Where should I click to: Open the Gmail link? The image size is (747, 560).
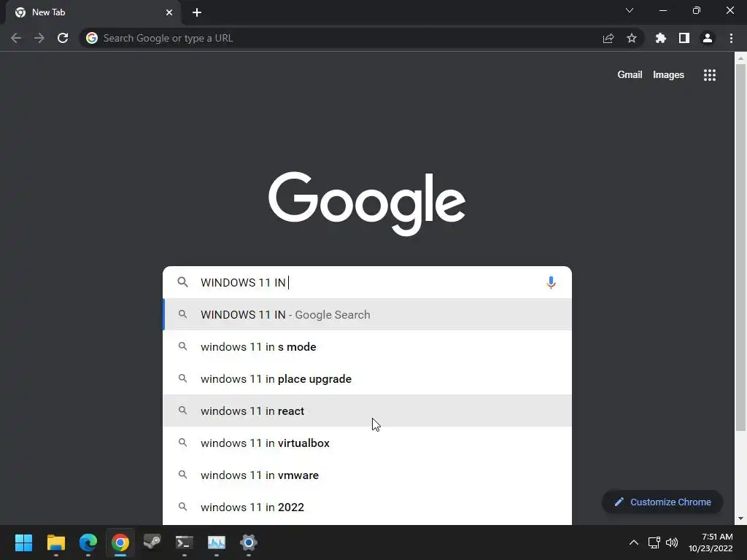pyautogui.click(x=630, y=75)
